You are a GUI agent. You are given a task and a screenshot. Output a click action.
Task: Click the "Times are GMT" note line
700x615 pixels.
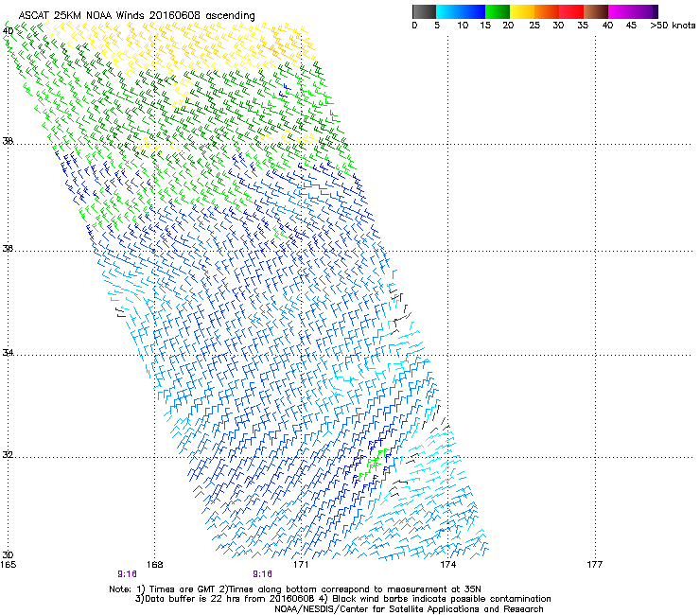click(295, 589)
